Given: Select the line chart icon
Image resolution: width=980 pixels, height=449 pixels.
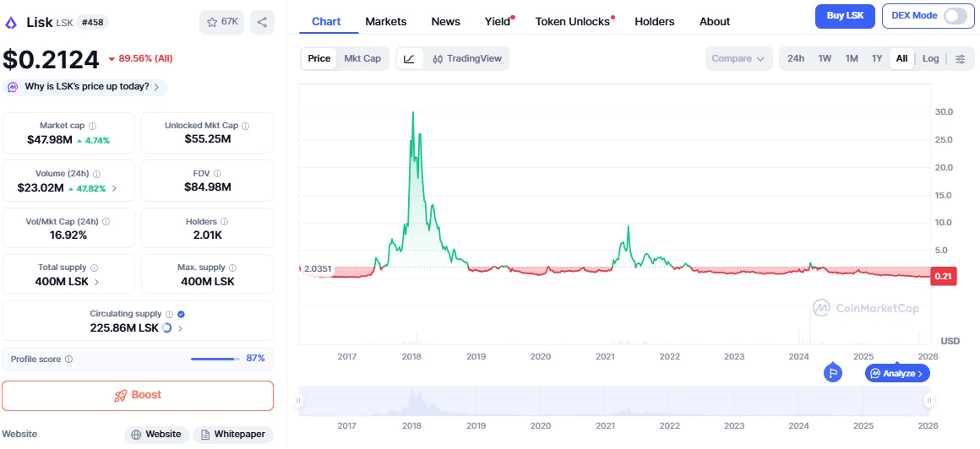Looking at the screenshot, I should tap(409, 59).
